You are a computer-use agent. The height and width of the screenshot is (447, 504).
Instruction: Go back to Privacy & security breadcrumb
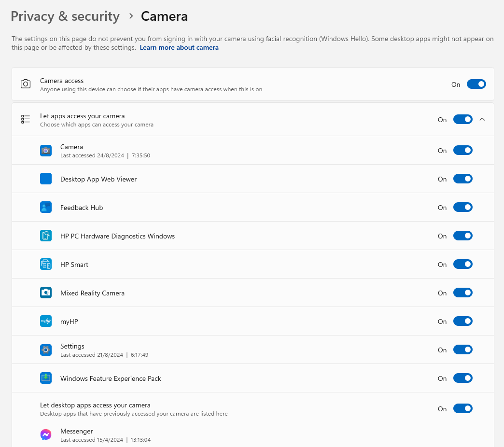coord(65,16)
